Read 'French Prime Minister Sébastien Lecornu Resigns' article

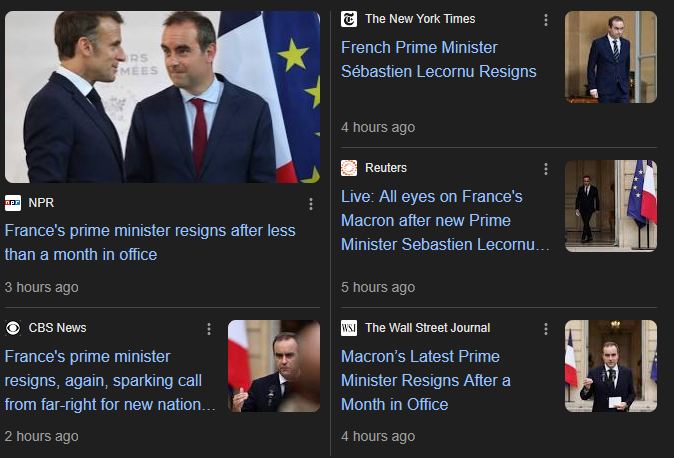point(438,59)
